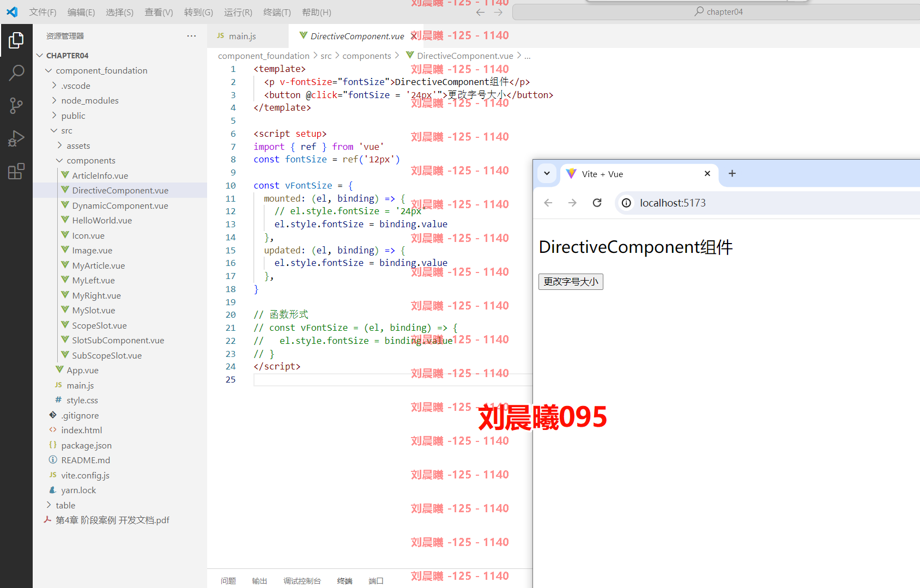Switch to the 终端 panel tab
Image resolution: width=920 pixels, height=588 pixels.
tap(344, 581)
